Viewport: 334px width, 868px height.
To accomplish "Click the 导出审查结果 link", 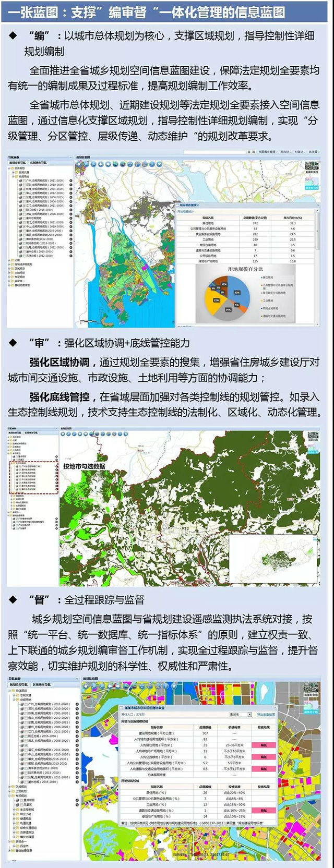I will click(266, 714).
